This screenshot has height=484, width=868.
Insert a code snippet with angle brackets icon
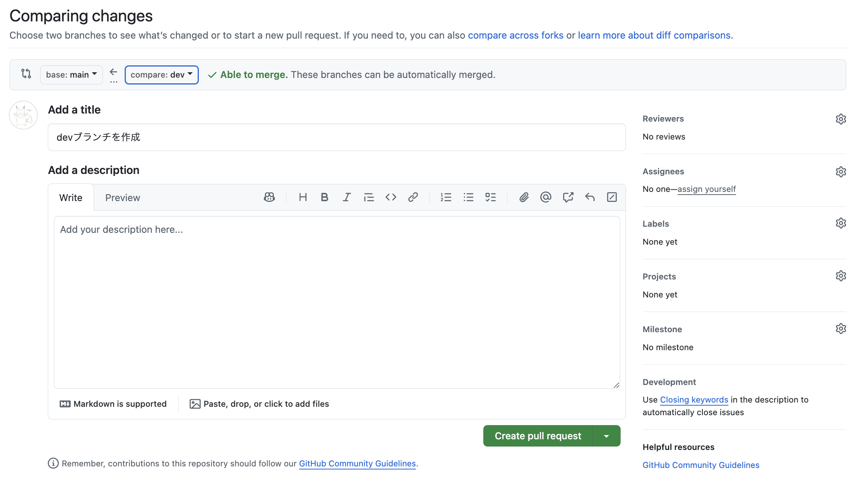[391, 197]
